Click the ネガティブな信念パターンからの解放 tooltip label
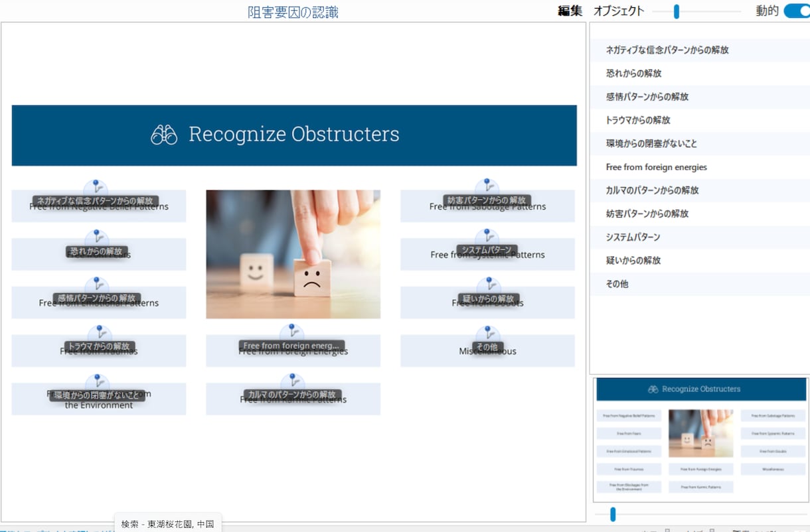This screenshot has height=532, width=810. pos(96,200)
